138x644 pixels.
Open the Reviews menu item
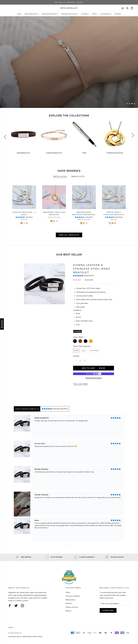tap(118, 14)
